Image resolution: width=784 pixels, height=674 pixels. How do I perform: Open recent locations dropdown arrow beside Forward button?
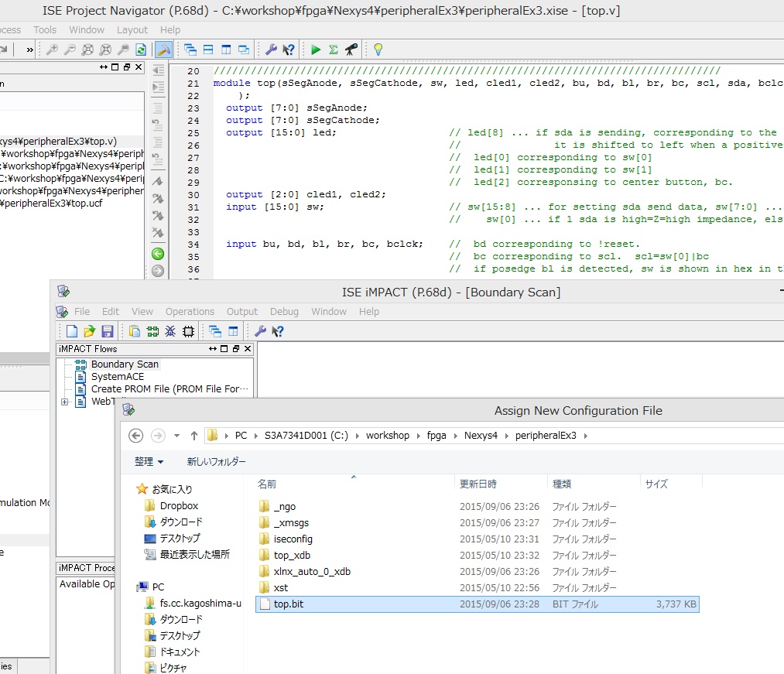(x=176, y=436)
